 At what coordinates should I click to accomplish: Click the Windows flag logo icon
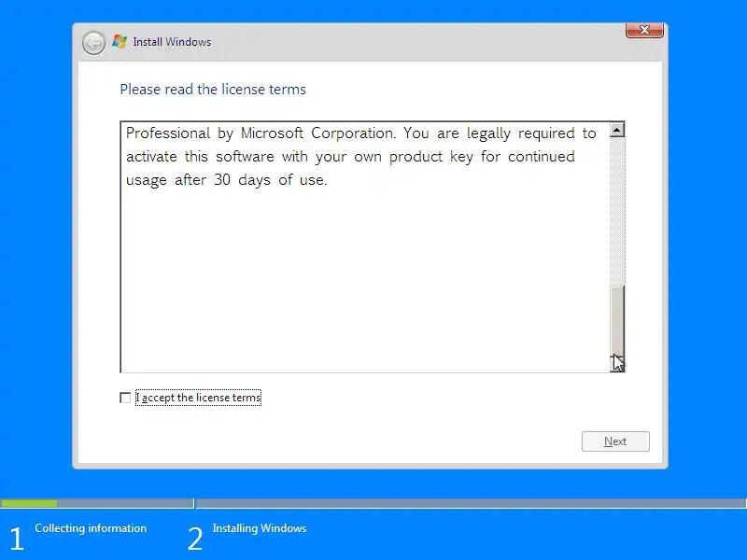120,42
